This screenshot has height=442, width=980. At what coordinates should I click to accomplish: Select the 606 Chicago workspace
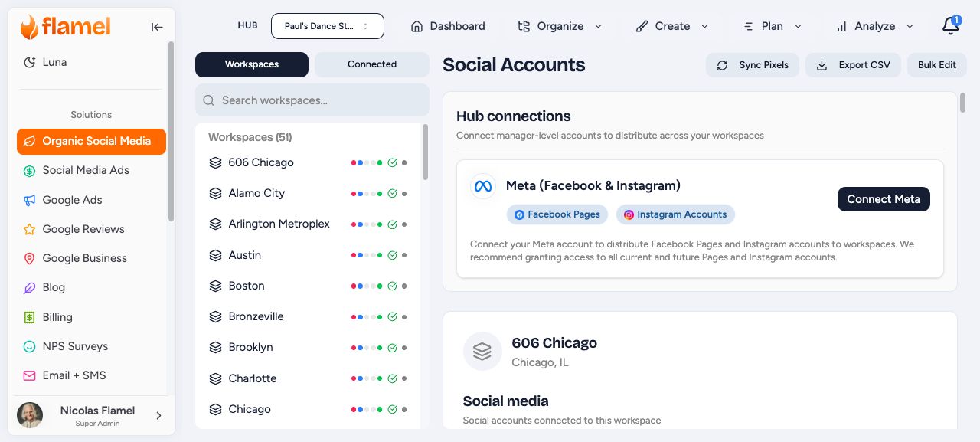pos(308,162)
